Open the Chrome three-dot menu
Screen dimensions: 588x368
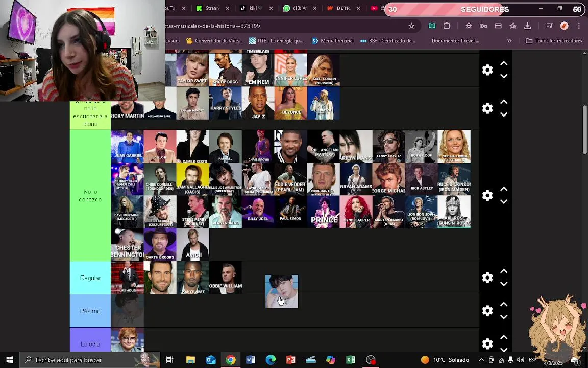tap(579, 26)
